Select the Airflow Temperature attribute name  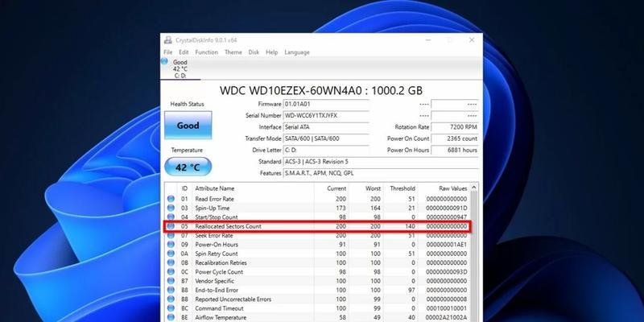pos(221,317)
